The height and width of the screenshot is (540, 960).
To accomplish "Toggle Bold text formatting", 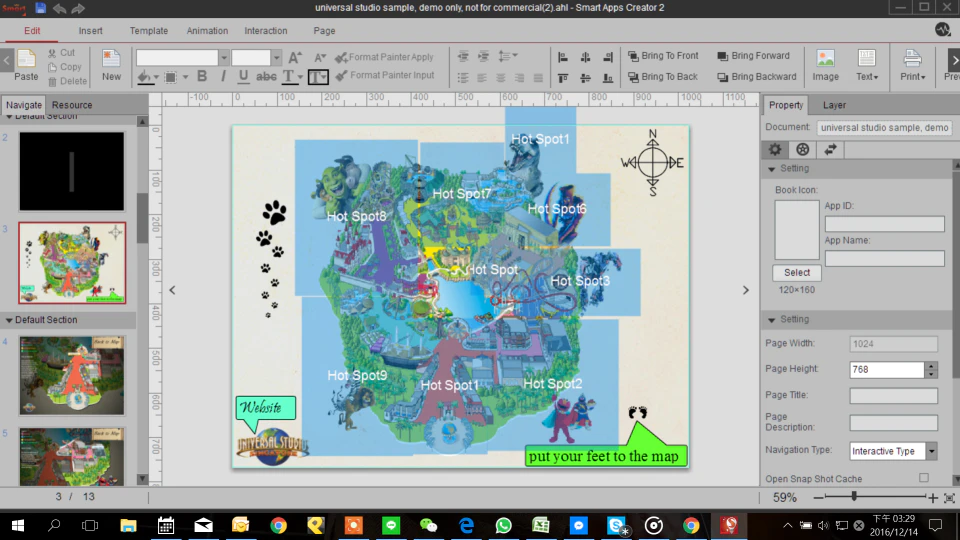I will [202, 77].
